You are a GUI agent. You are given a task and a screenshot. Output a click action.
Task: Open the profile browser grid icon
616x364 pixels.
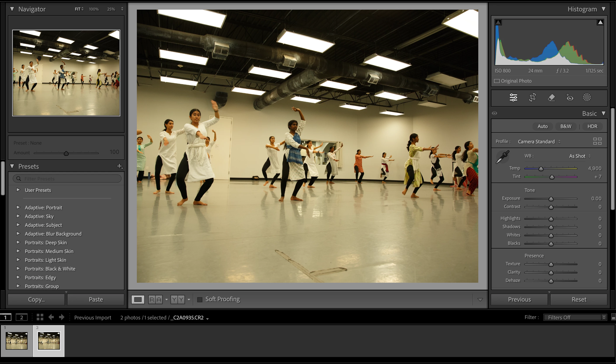(597, 141)
